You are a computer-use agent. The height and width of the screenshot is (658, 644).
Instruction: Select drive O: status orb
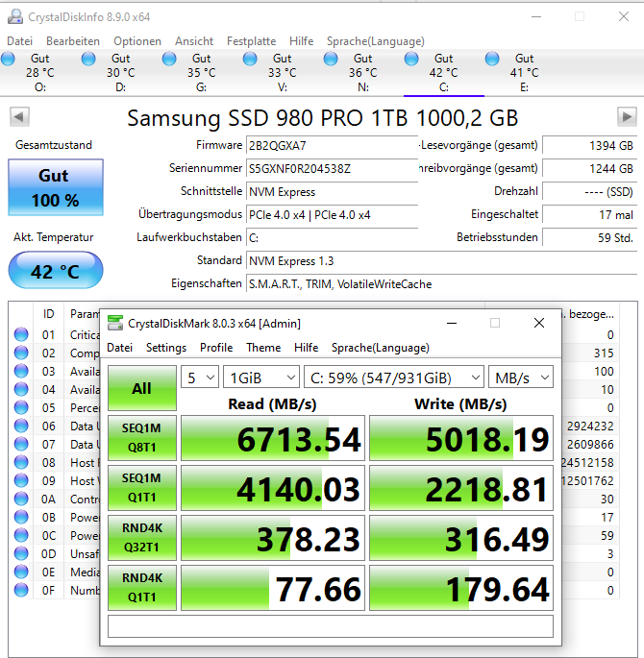8,59
